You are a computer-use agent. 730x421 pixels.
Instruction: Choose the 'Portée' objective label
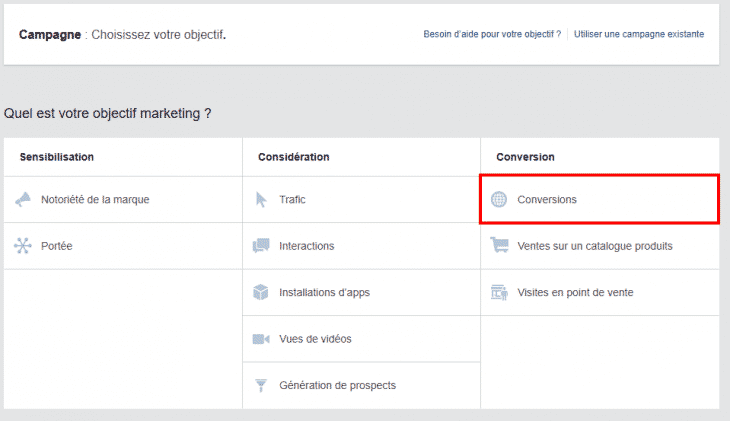click(57, 246)
